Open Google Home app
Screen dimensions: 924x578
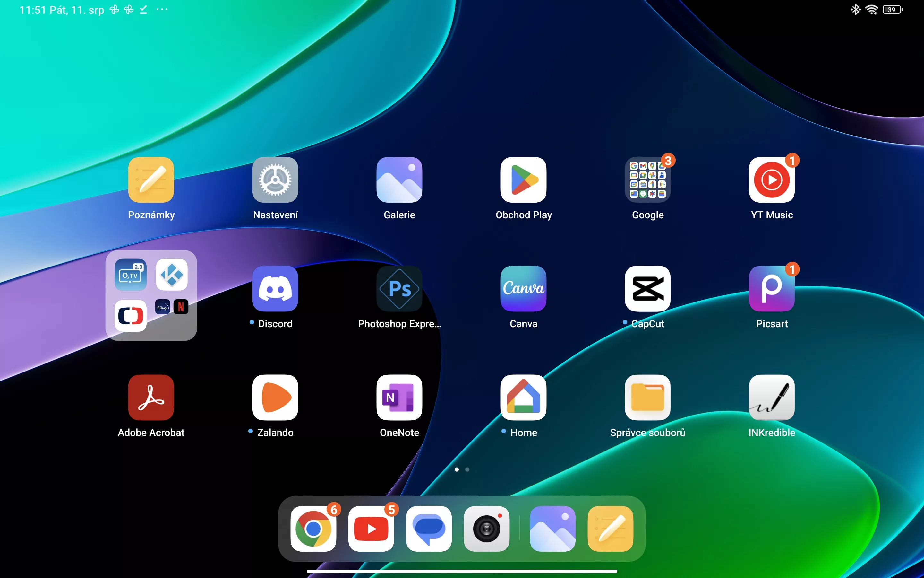(x=523, y=398)
